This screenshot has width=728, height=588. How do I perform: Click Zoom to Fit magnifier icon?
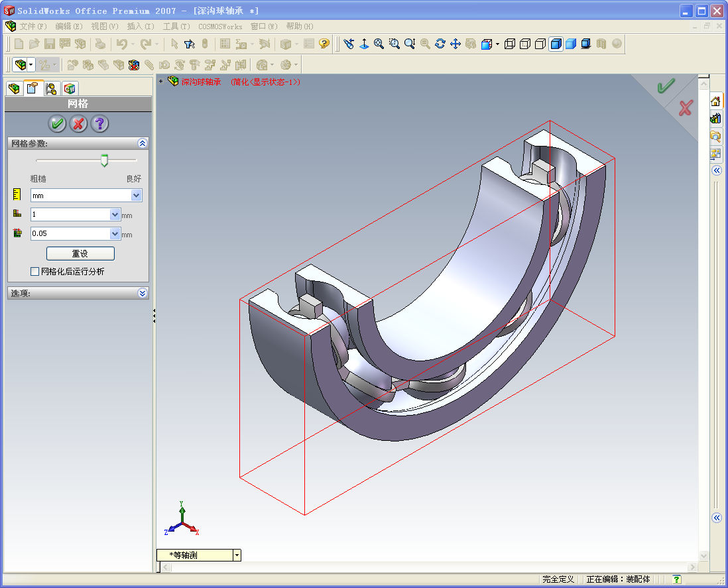[x=379, y=44]
